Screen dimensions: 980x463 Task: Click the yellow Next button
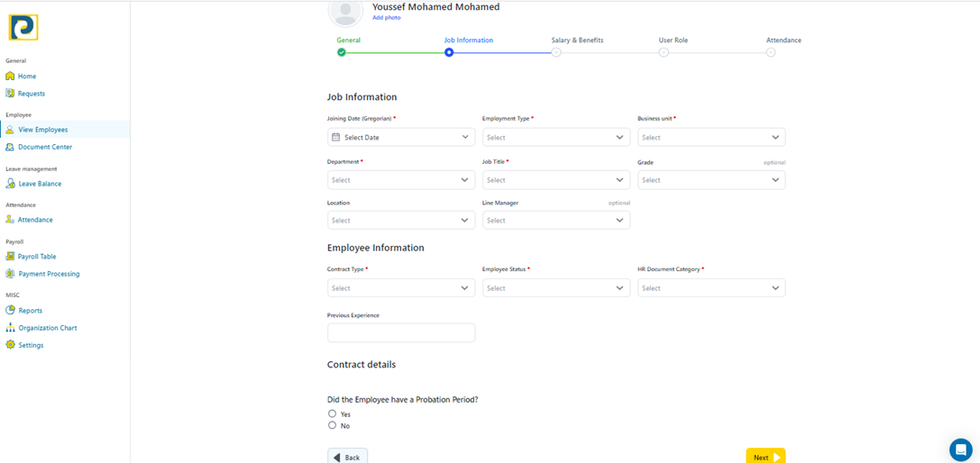(765, 457)
